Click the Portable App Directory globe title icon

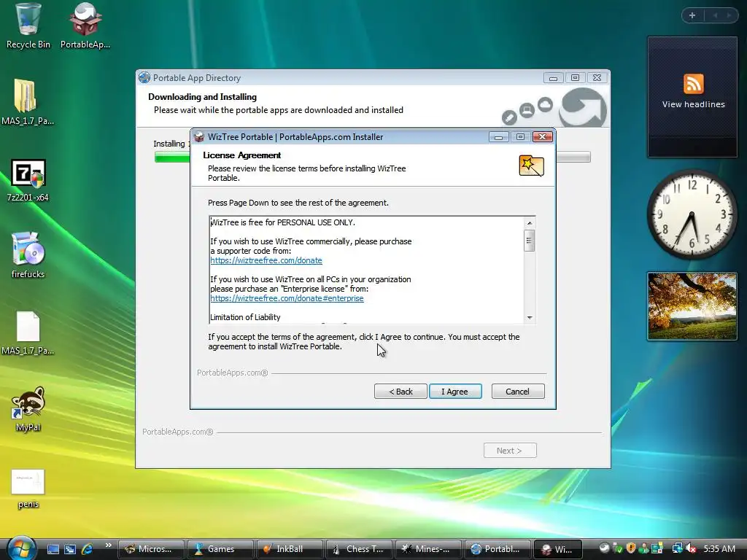tap(144, 77)
